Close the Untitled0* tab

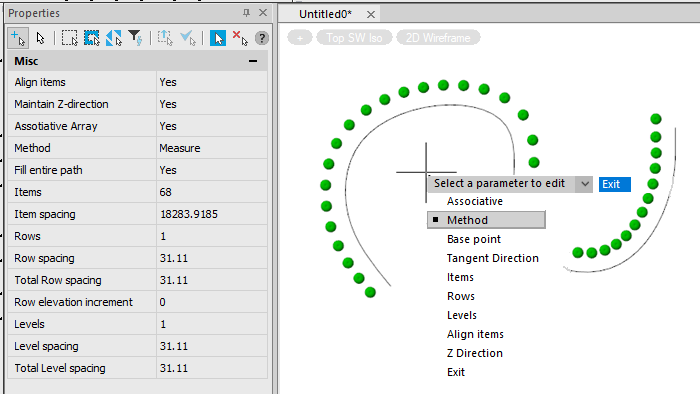(371, 15)
